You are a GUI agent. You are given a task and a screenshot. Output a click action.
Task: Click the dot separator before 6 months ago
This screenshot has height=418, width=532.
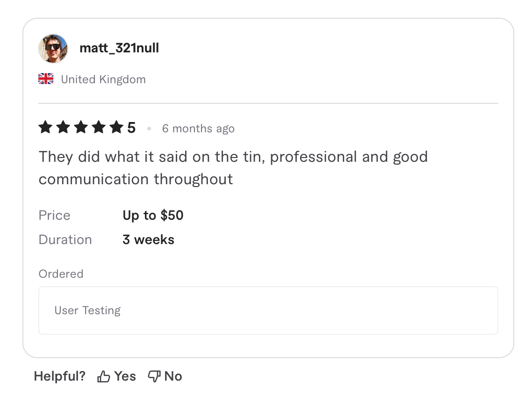[x=149, y=129]
